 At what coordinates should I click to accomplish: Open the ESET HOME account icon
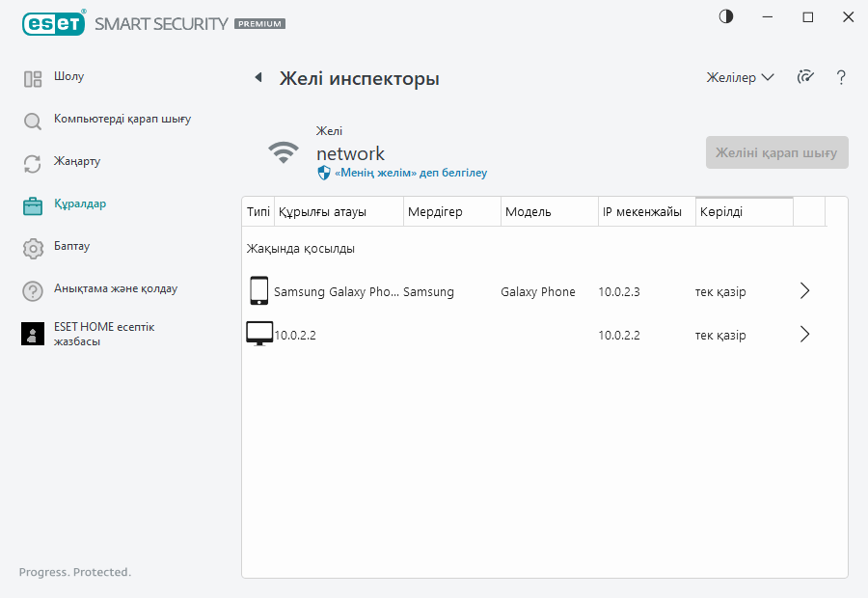(33, 334)
